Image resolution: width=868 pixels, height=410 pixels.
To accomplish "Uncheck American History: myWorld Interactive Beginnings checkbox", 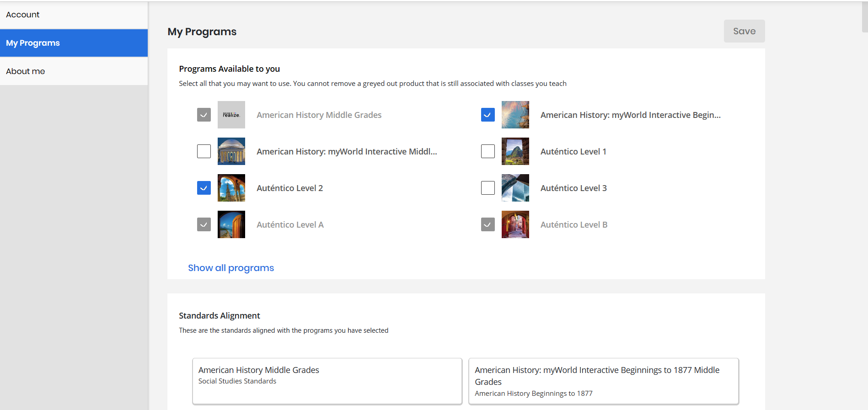I will tap(488, 115).
